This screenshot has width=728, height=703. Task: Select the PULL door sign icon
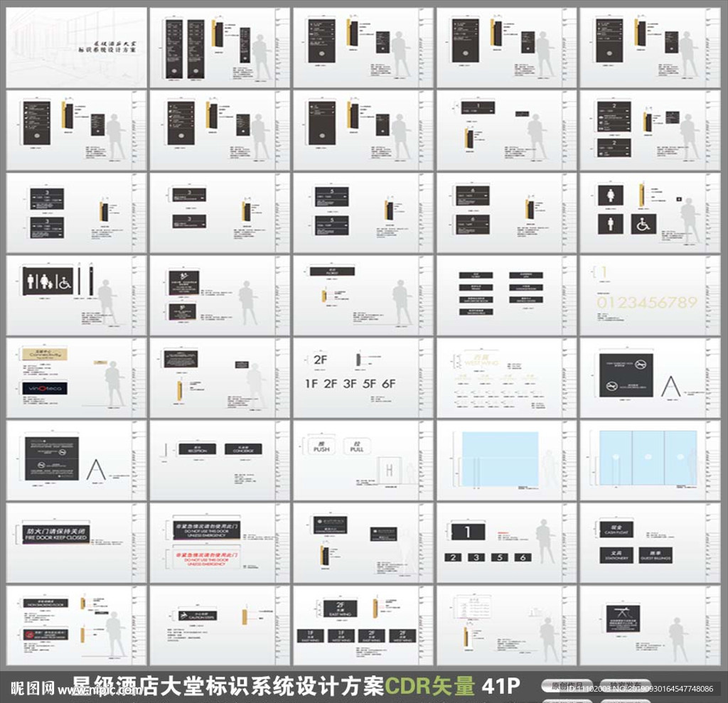(x=357, y=446)
